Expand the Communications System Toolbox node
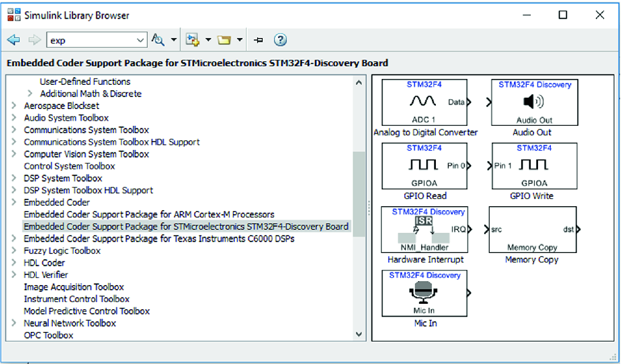Viewport: 621px width, 364px height. (14, 130)
